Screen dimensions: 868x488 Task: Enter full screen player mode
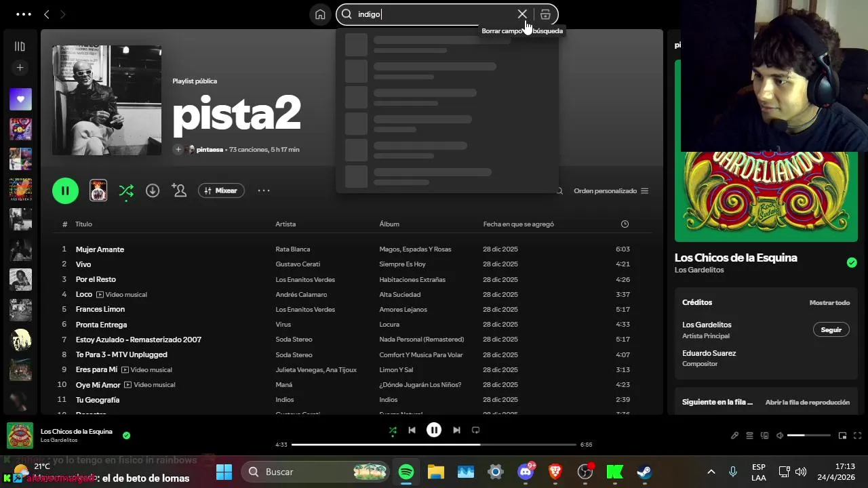click(857, 436)
